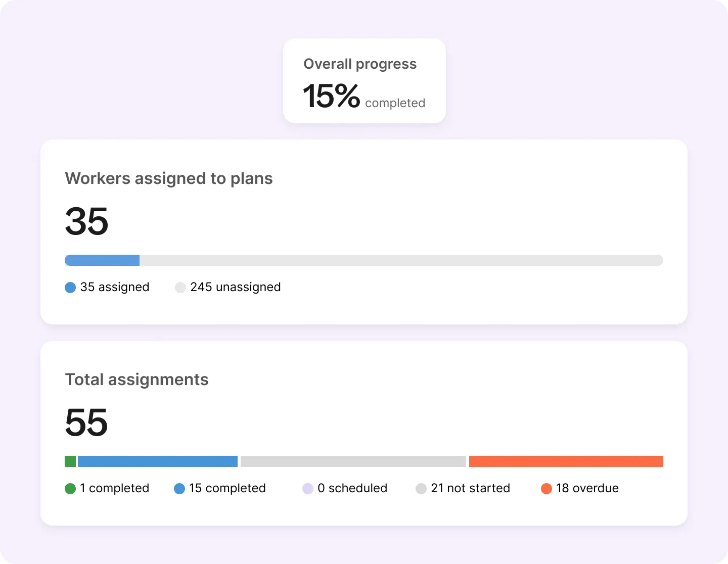
Task: Click the orange overdue segment of assignments bar
Action: (x=566, y=461)
